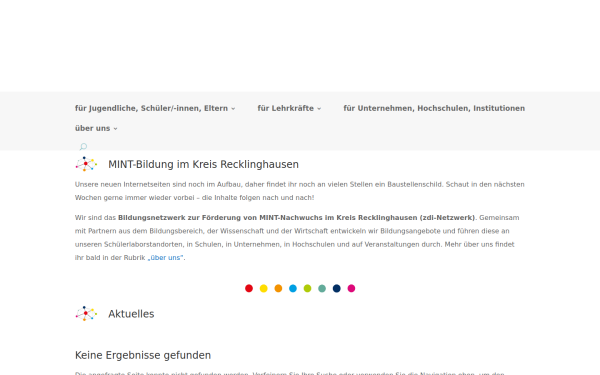Click heading 'MINT-Bildung im Kreis Recklinghausen'

tap(203, 165)
